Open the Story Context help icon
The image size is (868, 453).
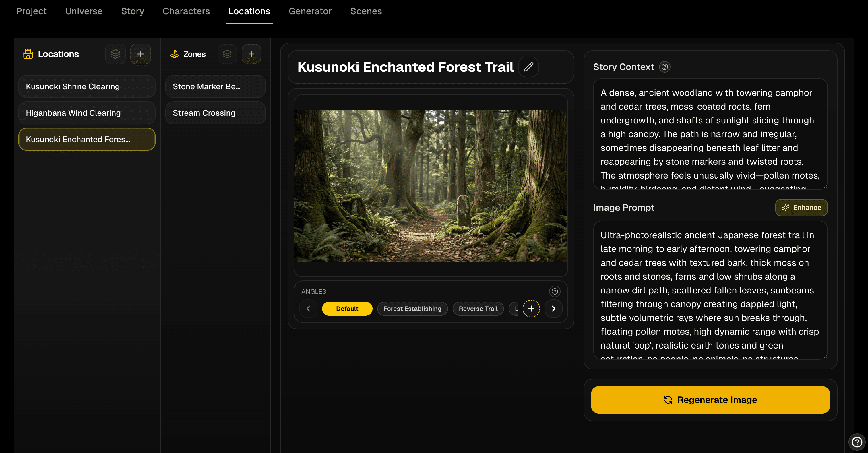[x=664, y=67]
